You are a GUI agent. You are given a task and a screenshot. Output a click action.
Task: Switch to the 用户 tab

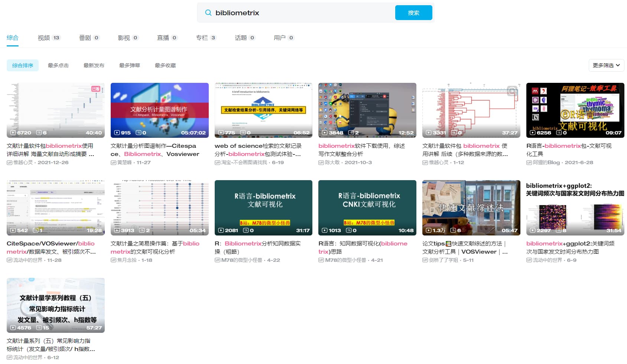284,38
